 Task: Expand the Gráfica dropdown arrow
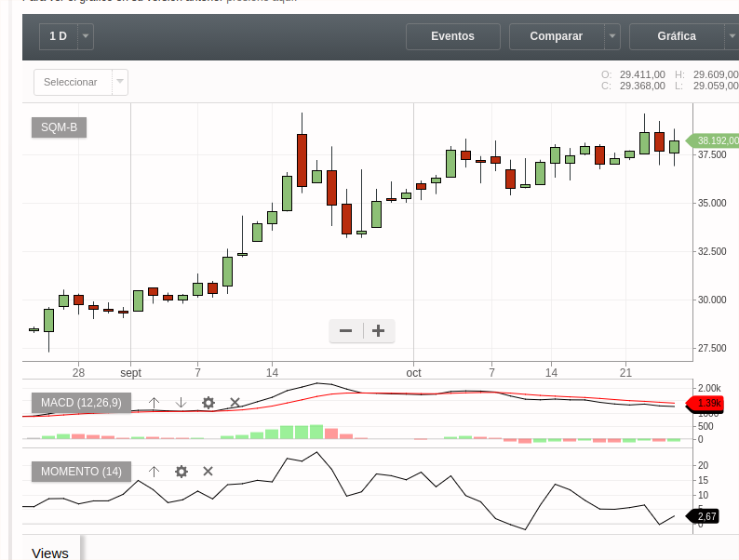pos(732,36)
